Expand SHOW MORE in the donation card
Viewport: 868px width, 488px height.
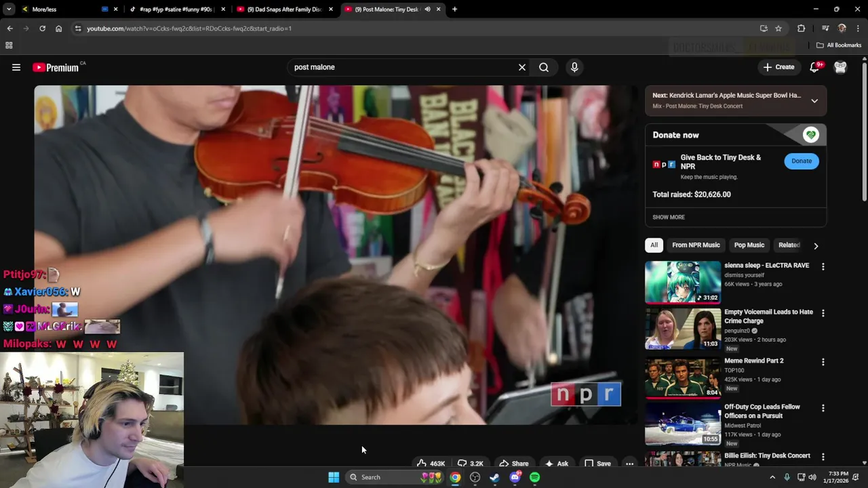tap(669, 217)
